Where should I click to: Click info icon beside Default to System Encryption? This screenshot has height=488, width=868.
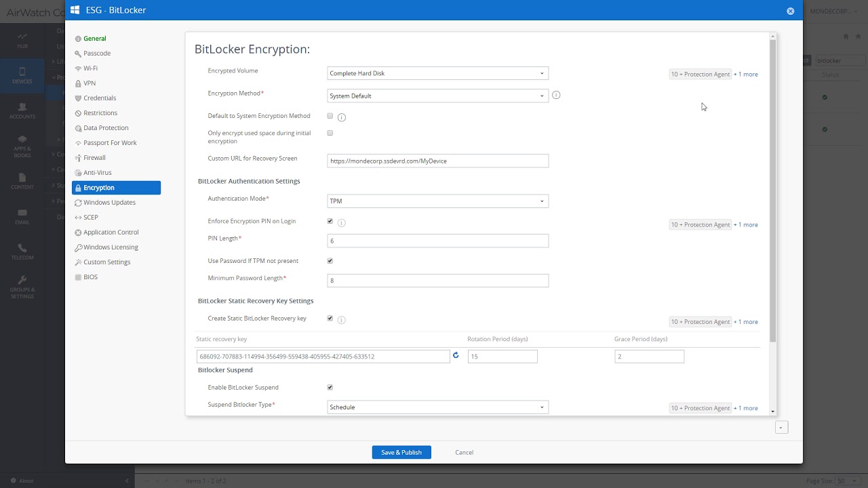tap(342, 117)
